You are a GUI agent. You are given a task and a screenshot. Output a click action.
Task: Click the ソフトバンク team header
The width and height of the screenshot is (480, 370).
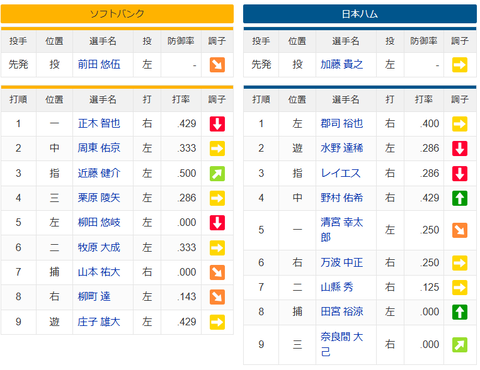coord(117,14)
